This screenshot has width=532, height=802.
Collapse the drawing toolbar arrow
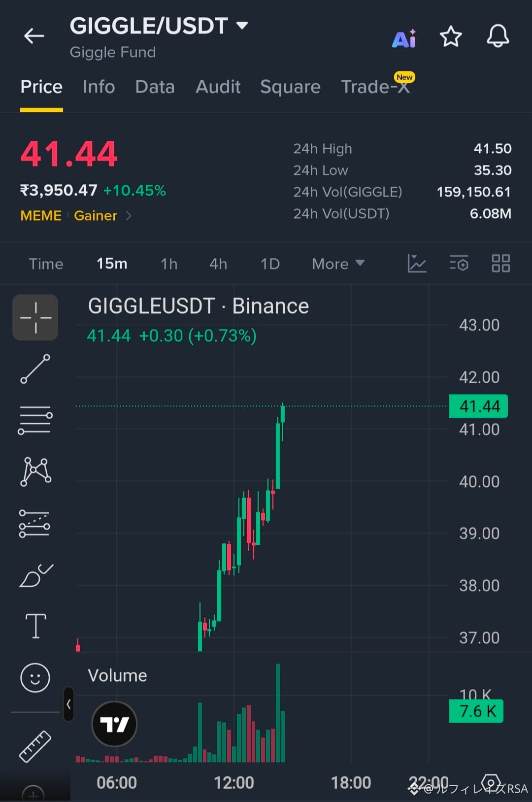pyautogui.click(x=69, y=704)
